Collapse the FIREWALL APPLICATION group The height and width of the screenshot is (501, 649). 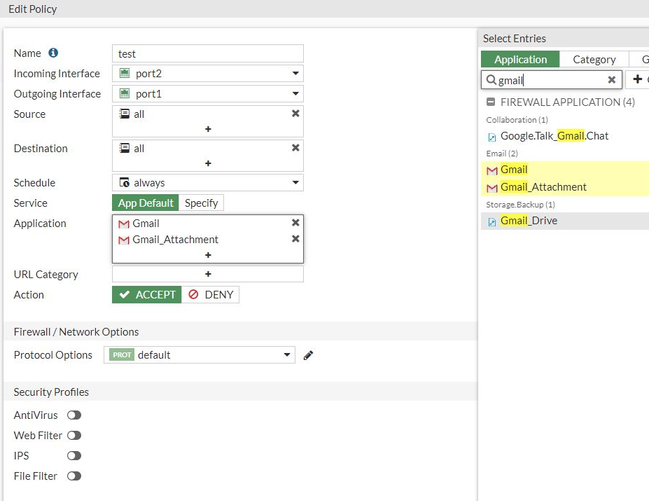pyautogui.click(x=491, y=102)
